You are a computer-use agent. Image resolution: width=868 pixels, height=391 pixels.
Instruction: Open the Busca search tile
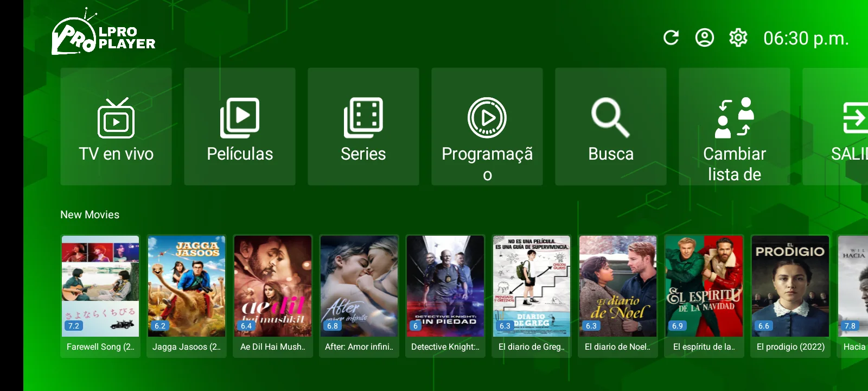pyautogui.click(x=611, y=127)
